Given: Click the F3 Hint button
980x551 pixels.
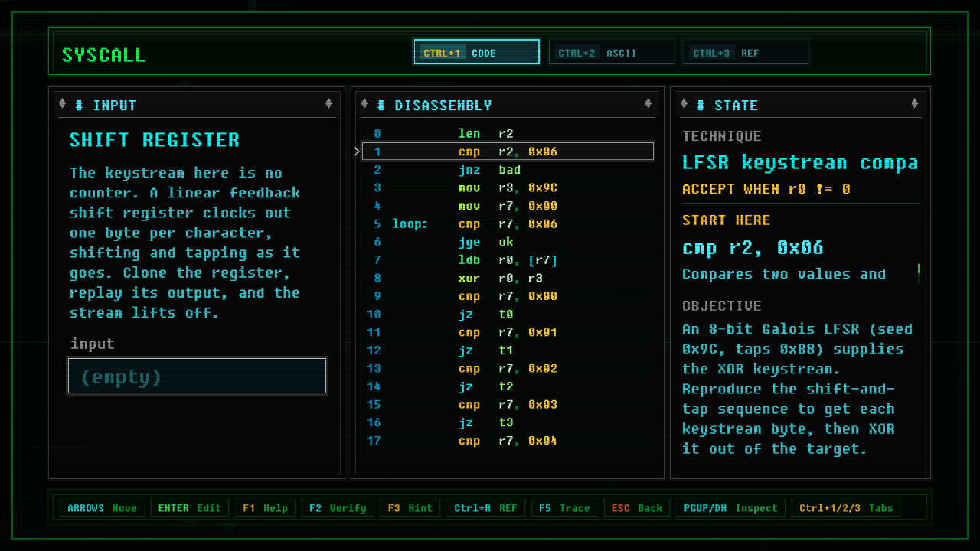Looking at the screenshot, I should coord(410,507).
